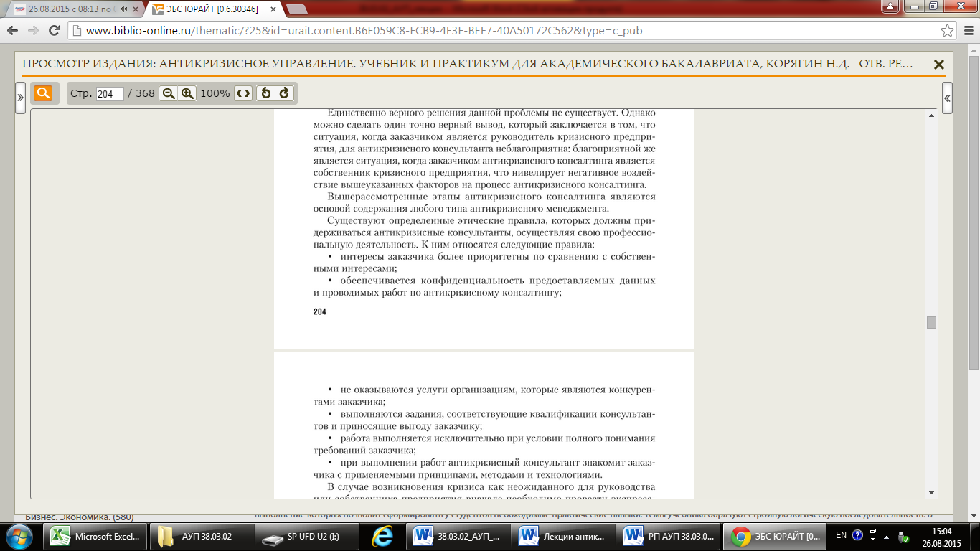The height and width of the screenshot is (551, 980).
Task: Click the page number input field showing 204
Action: pos(109,94)
